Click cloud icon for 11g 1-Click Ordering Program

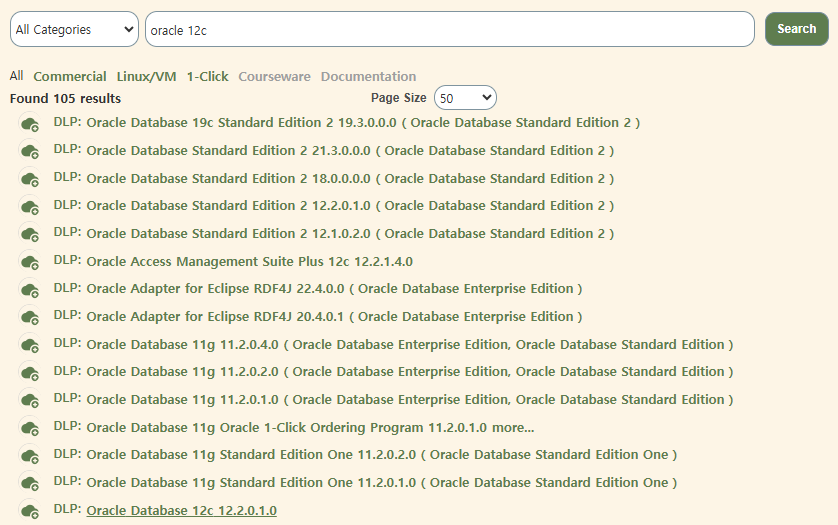[30, 428]
